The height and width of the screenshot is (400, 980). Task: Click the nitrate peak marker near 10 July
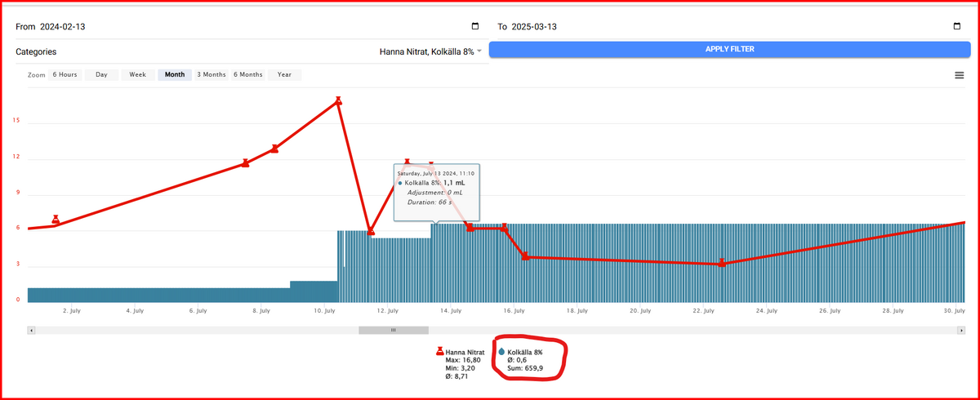[338, 101]
